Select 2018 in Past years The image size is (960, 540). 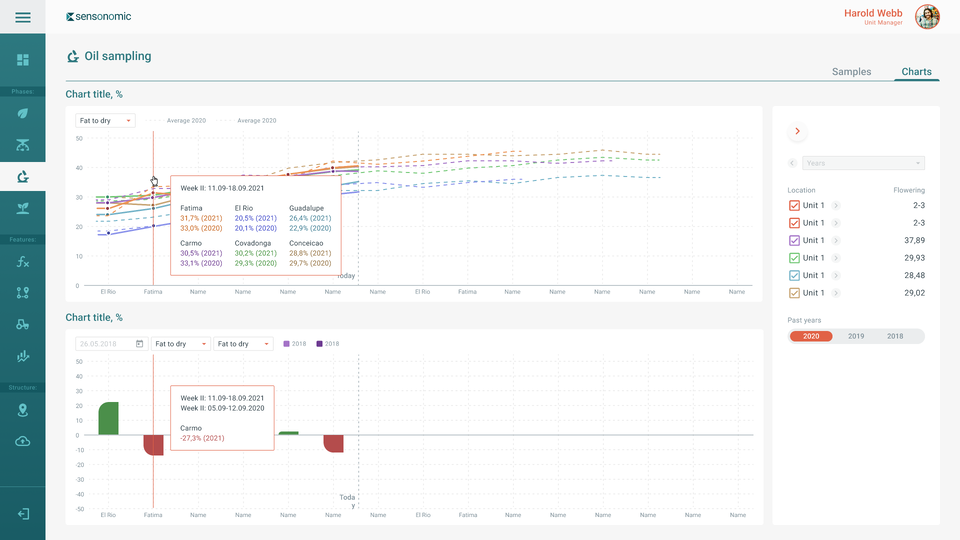895,337
